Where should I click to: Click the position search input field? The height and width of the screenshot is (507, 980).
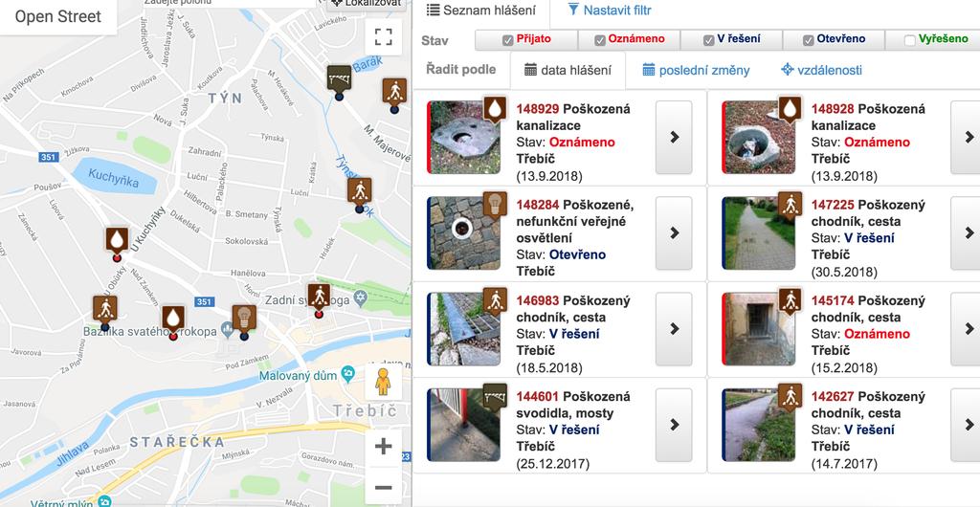228,3
